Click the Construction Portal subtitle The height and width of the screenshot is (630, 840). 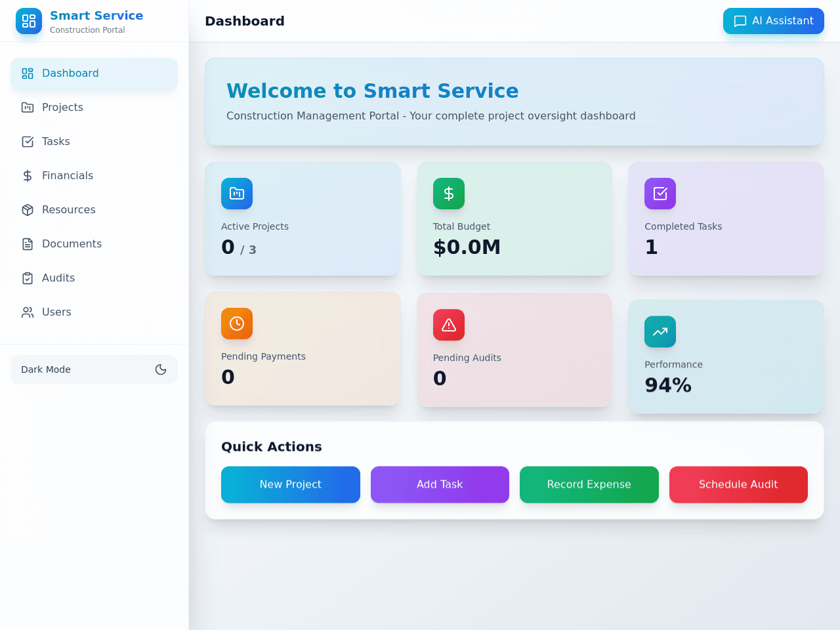pyautogui.click(x=87, y=30)
